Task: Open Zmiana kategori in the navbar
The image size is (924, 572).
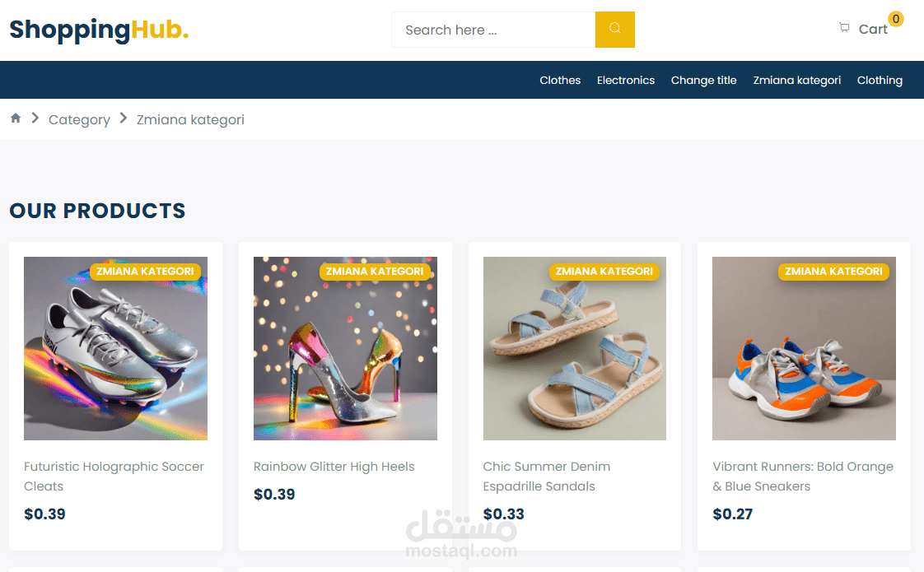Action: [796, 80]
